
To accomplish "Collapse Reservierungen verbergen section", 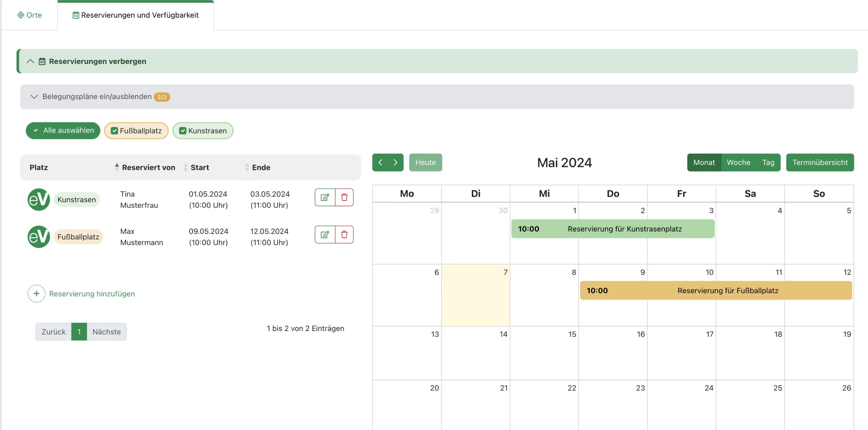I will point(437,61).
